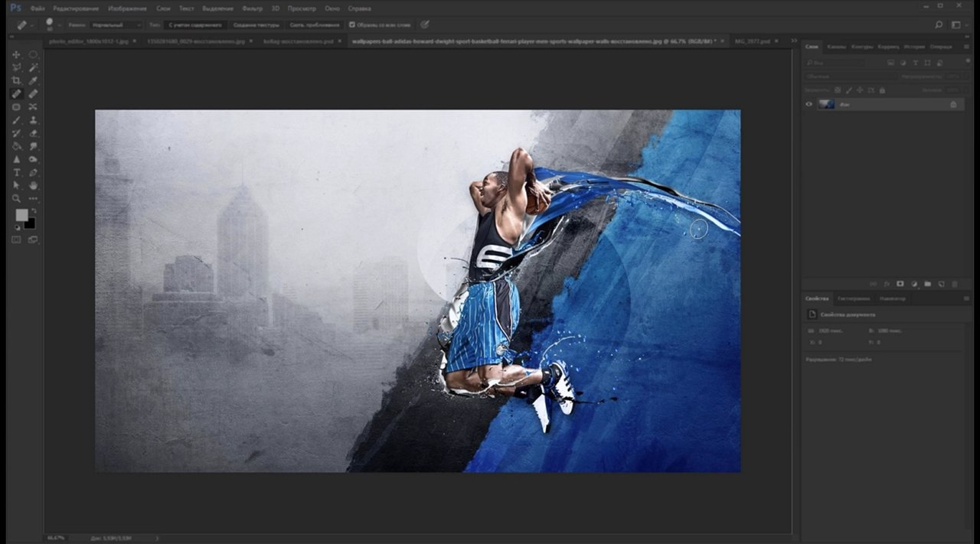Viewport: 980px width, 544px height.
Task: Click the delete layer trash icon
Action: 954,284
